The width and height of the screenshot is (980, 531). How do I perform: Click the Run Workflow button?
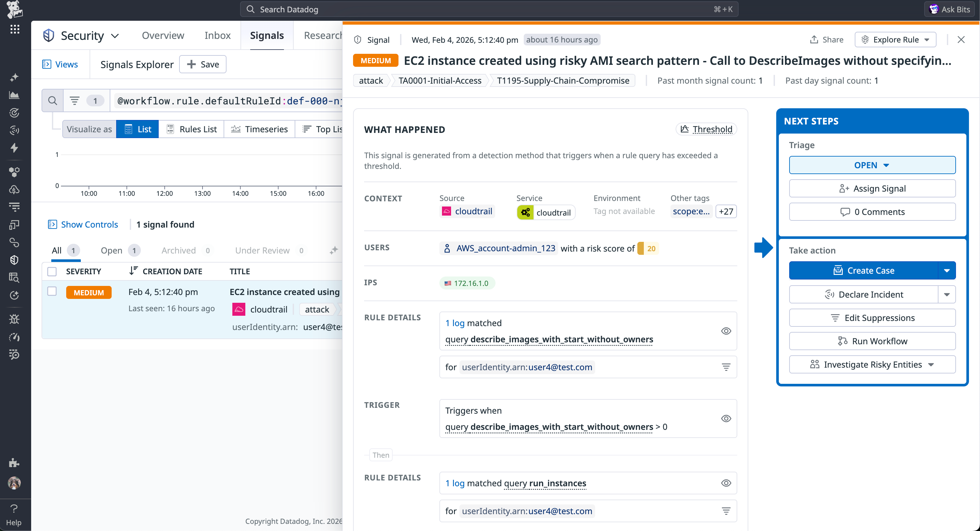(872, 341)
